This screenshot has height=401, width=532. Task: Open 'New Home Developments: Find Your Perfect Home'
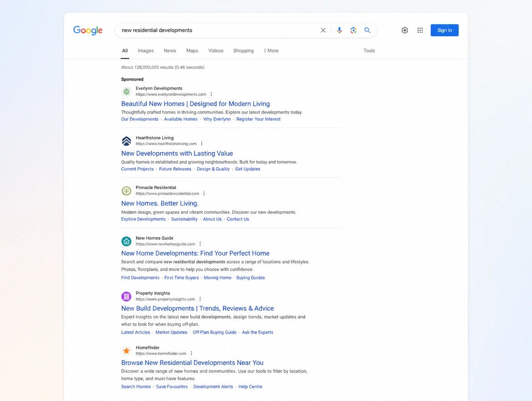195,253
